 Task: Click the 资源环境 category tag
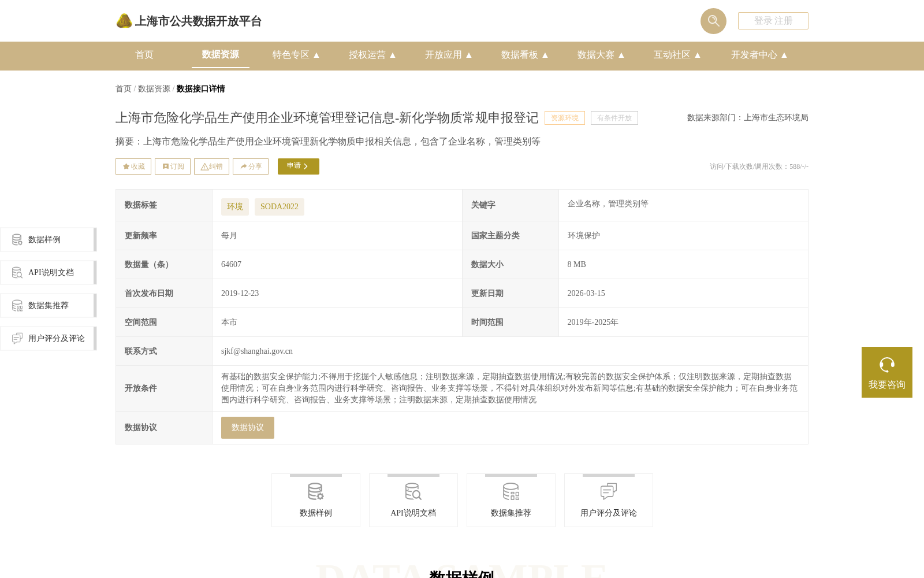tap(565, 118)
